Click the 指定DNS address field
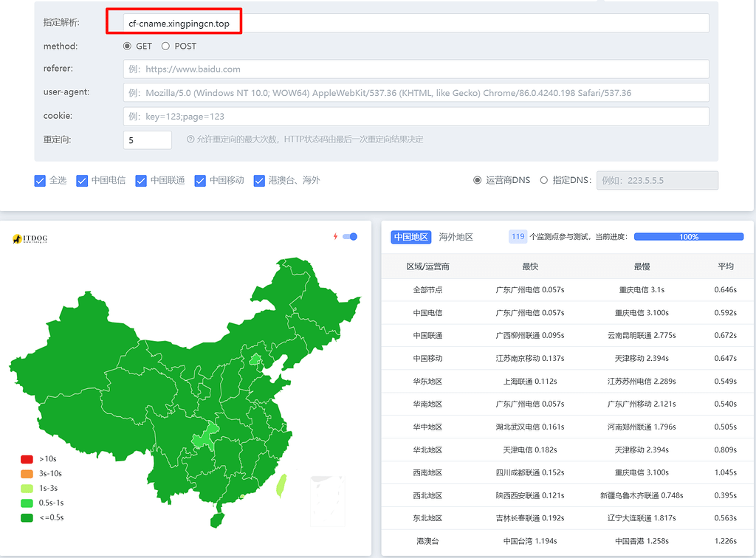The image size is (756, 558). [657, 180]
